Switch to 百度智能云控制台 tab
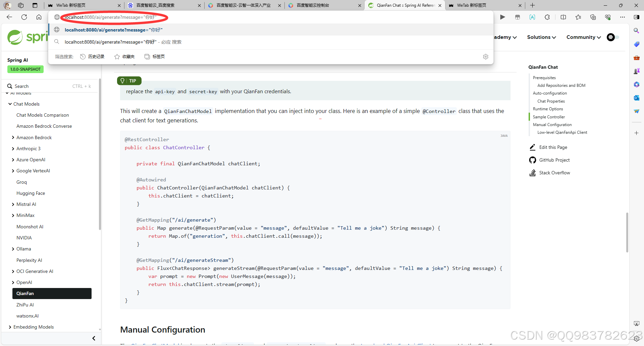The width and height of the screenshot is (644, 346). [325, 5]
